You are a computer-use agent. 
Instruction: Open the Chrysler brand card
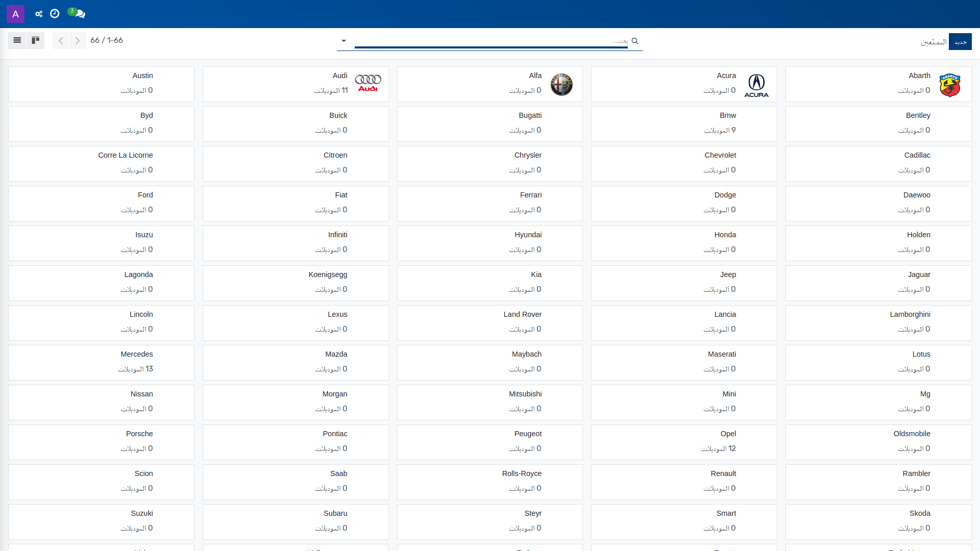tap(490, 164)
